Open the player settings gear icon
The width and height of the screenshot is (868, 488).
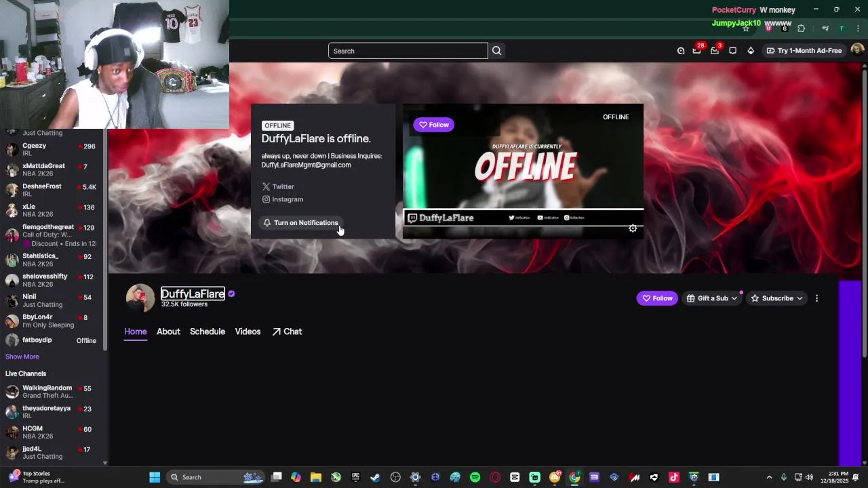tap(633, 228)
